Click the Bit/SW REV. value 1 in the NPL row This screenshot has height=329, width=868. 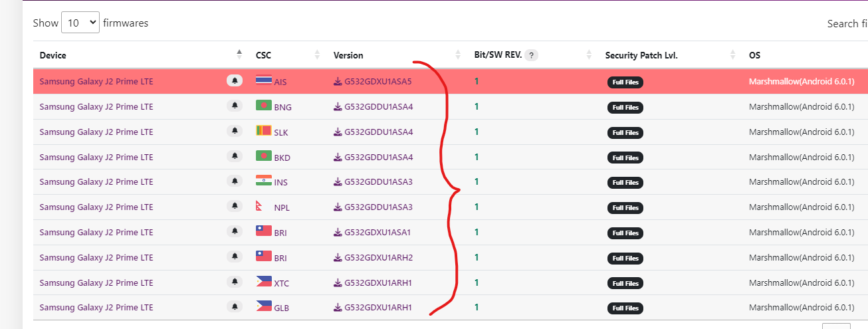tap(477, 207)
